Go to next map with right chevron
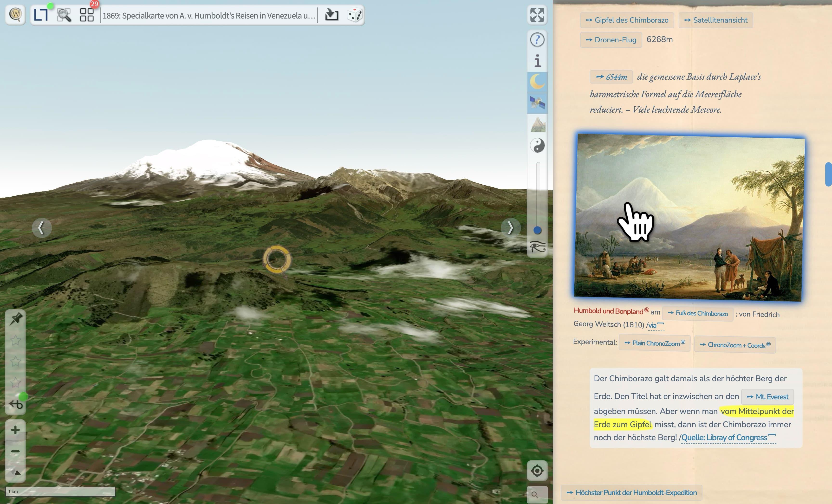832x504 pixels. point(510,228)
